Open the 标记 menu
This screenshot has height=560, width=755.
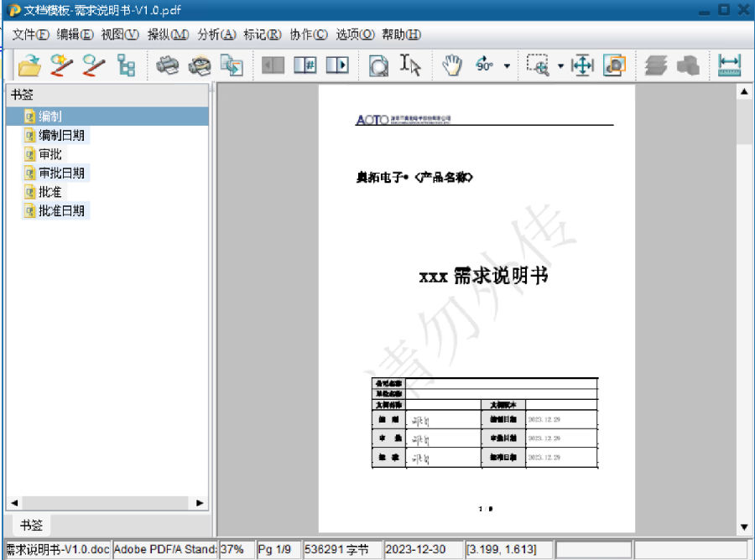(x=262, y=34)
